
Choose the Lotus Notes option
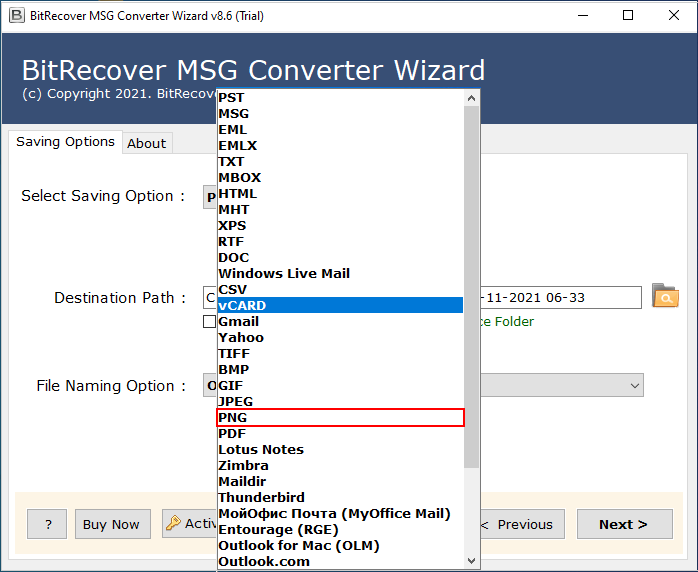pyautogui.click(x=340, y=450)
